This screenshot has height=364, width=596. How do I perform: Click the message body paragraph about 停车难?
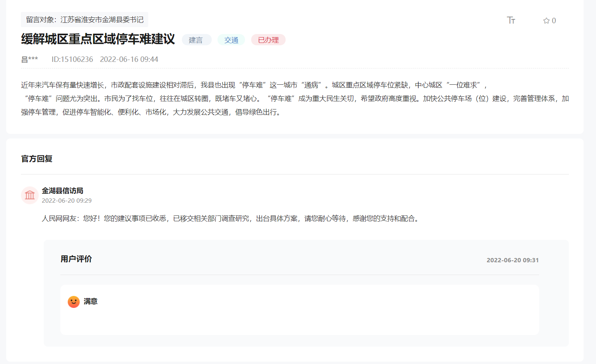click(x=294, y=99)
